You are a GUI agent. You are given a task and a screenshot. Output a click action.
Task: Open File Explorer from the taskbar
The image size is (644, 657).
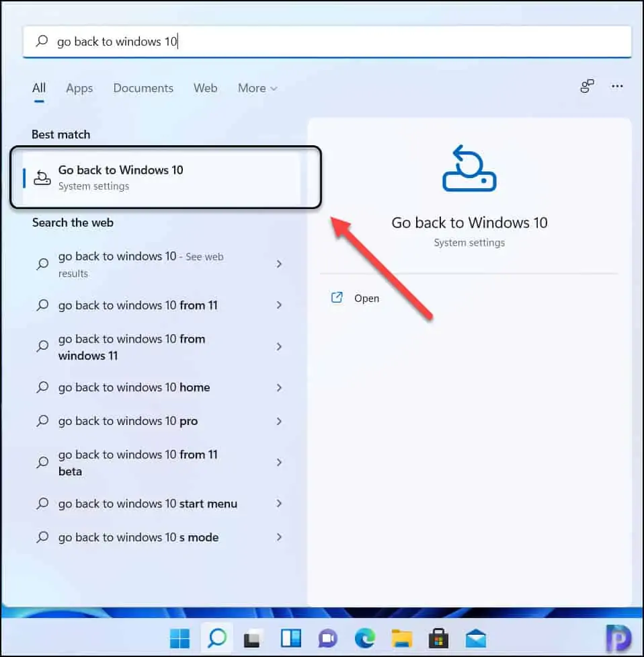(x=401, y=639)
